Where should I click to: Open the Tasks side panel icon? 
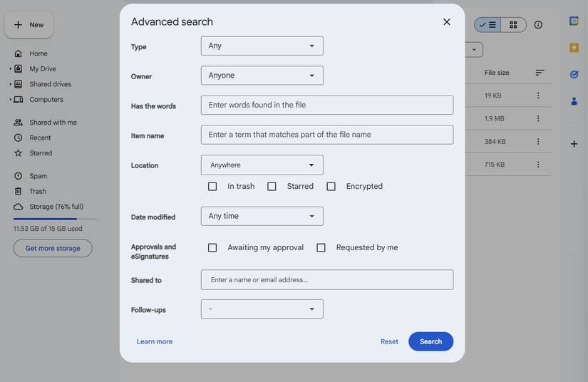pyautogui.click(x=574, y=75)
